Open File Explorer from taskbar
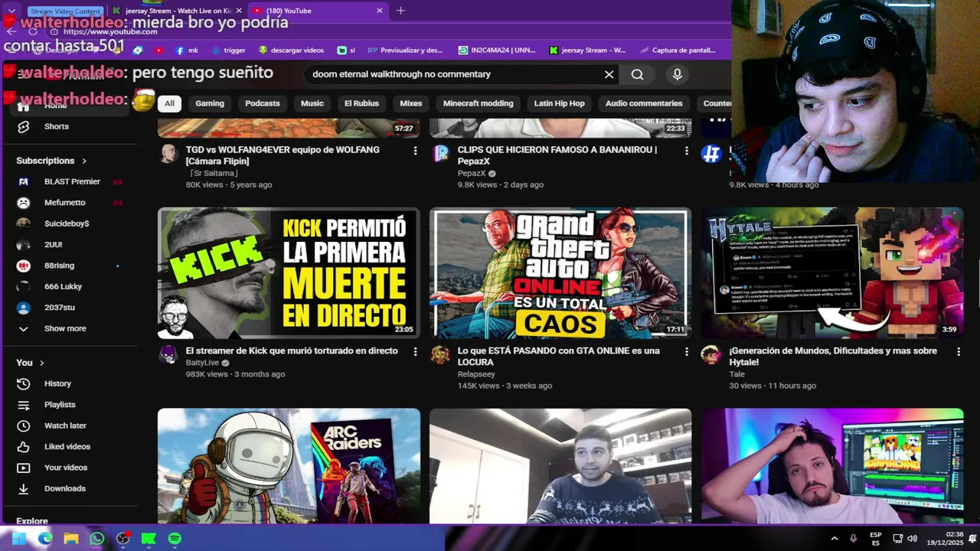This screenshot has width=980, height=551. [x=71, y=539]
